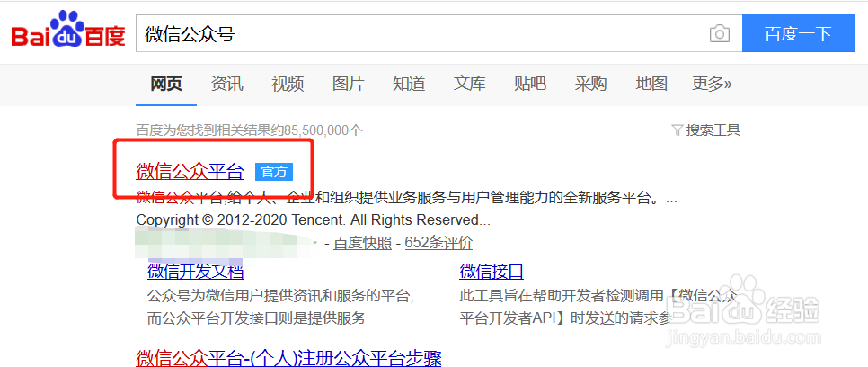
Task: Open the 百度快照 link
Action: coord(363,243)
